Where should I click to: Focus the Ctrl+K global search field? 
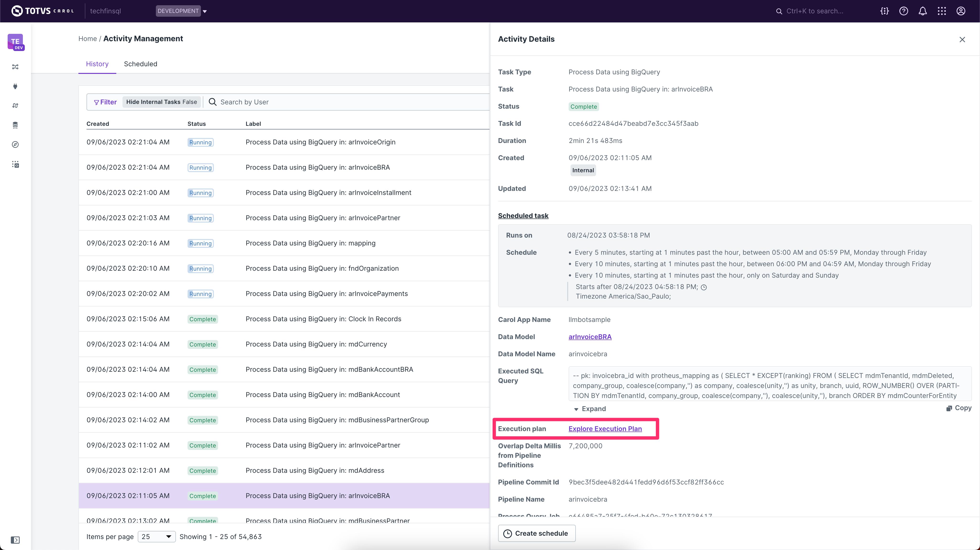(x=815, y=11)
